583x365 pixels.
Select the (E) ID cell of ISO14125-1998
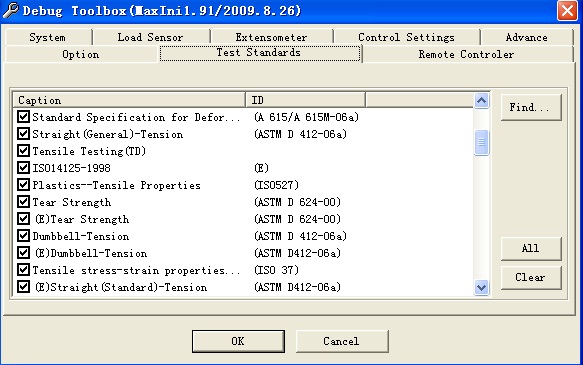pos(261,168)
